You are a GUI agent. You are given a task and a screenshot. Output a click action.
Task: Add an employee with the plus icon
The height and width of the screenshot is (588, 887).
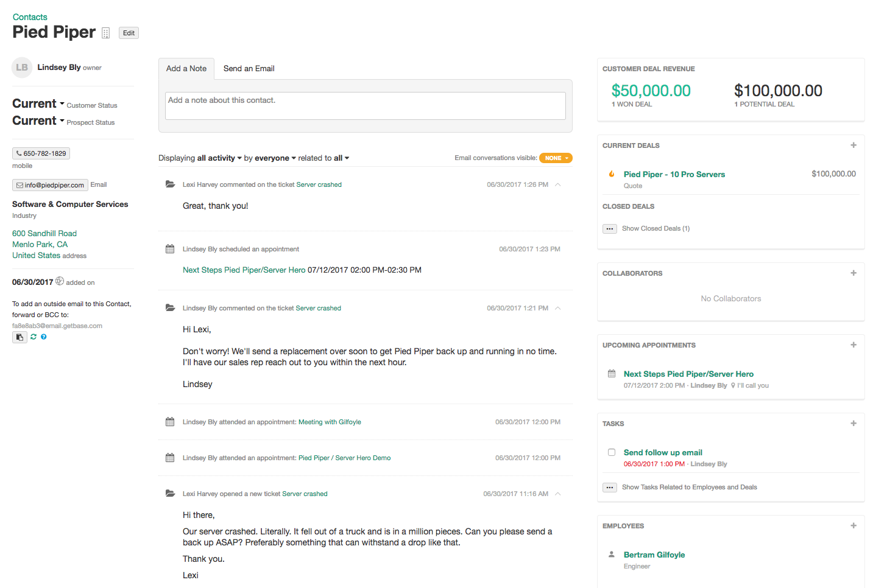tap(853, 526)
